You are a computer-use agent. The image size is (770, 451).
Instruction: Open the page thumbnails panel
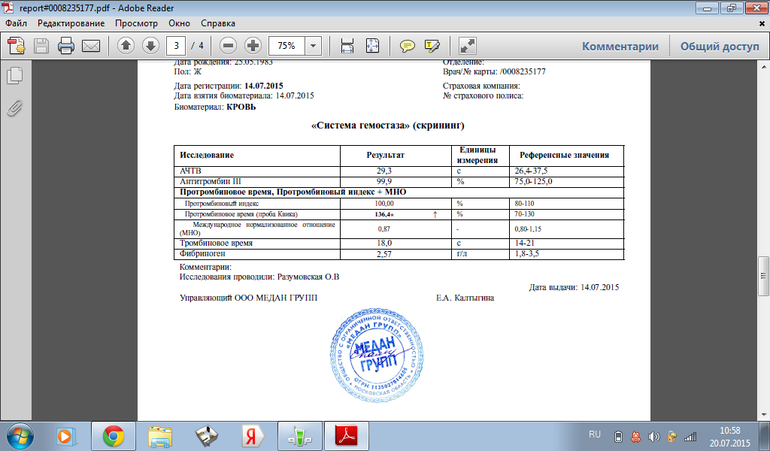pos(14,76)
